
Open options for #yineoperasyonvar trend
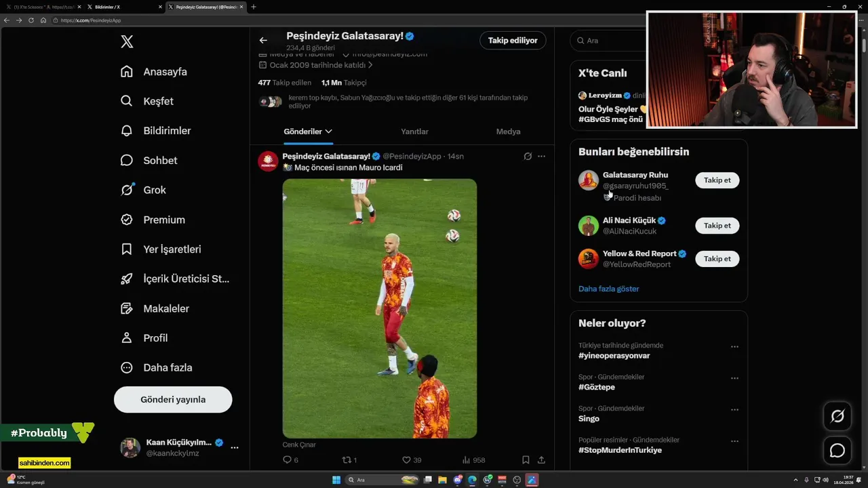(734, 346)
